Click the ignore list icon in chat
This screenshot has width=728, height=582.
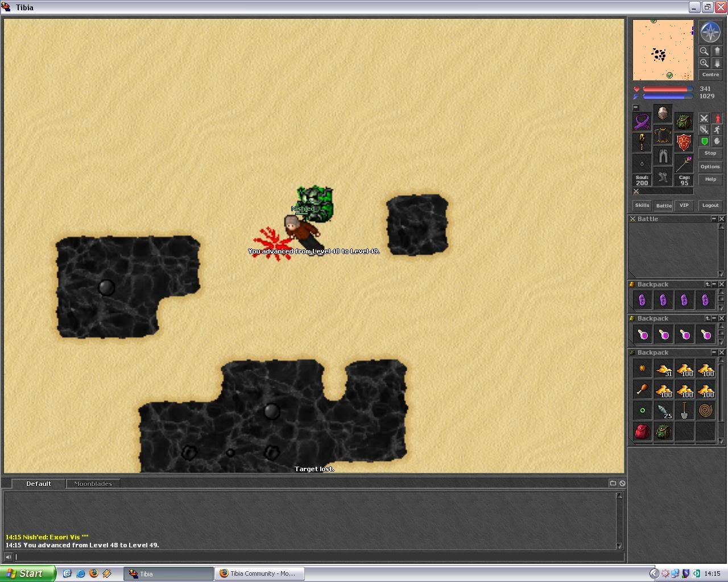coord(622,483)
